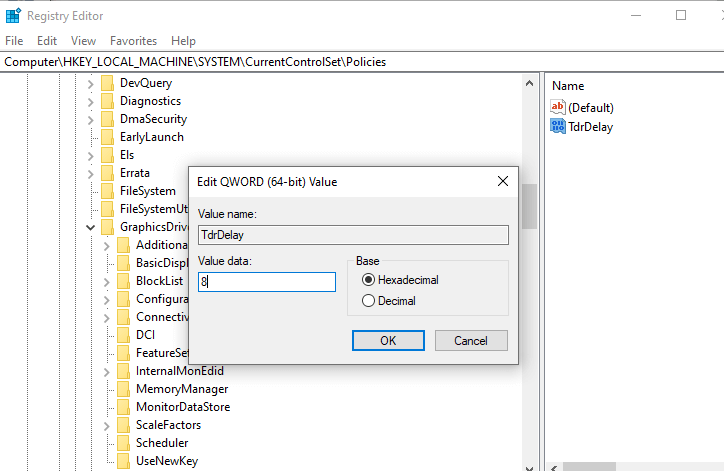Expand the Errata key
This screenshot has height=471, width=724.
click(x=90, y=174)
